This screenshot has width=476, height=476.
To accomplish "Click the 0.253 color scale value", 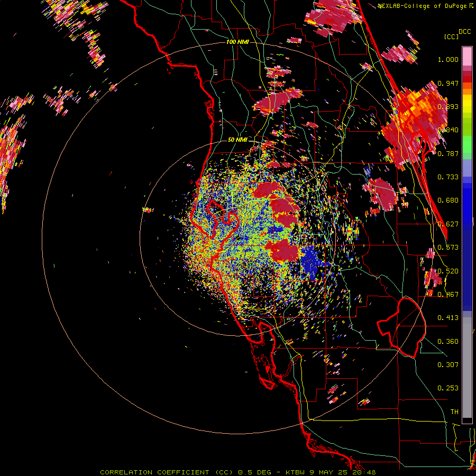I will 448,388.
